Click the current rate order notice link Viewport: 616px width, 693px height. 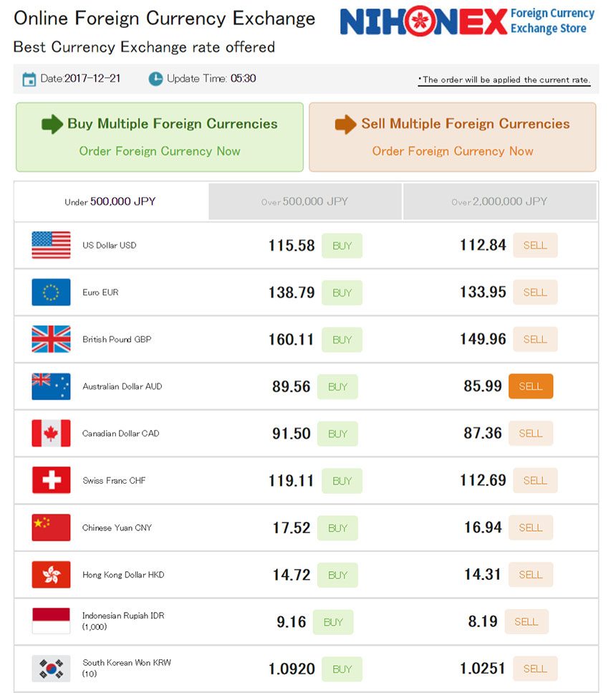point(504,80)
